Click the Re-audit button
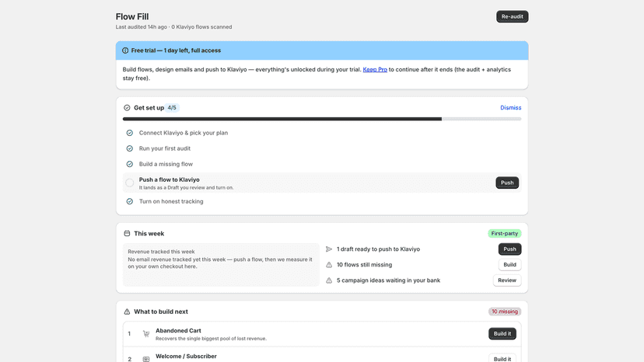The width and height of the screenshot is (644, 362). (x=512, y=16)
